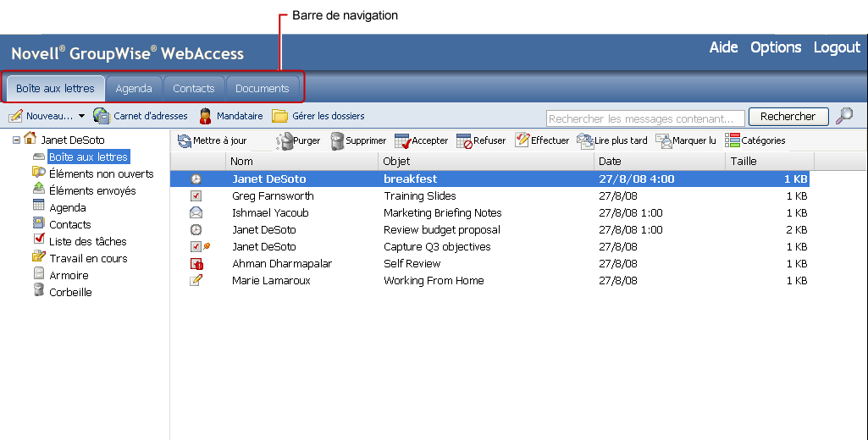Screen dimensions: 868x440
Task: Sort messages by Nom column header
Action: (302, 161)
